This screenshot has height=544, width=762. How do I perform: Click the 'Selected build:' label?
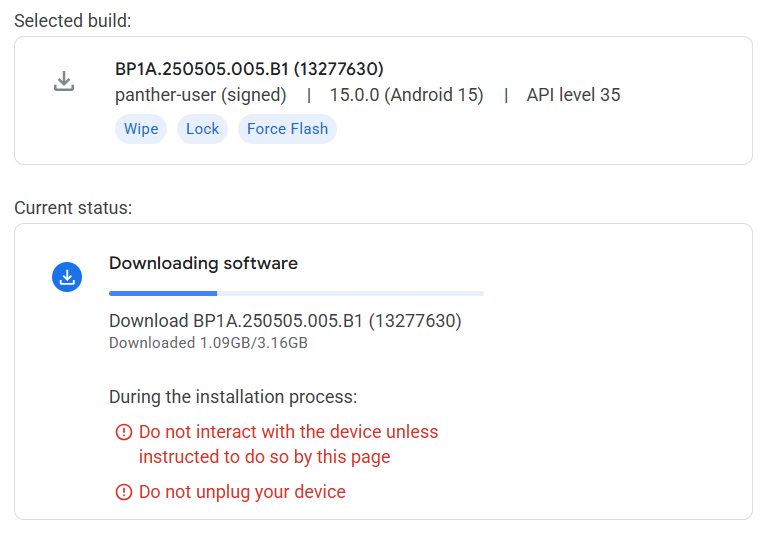pos(72,20)
